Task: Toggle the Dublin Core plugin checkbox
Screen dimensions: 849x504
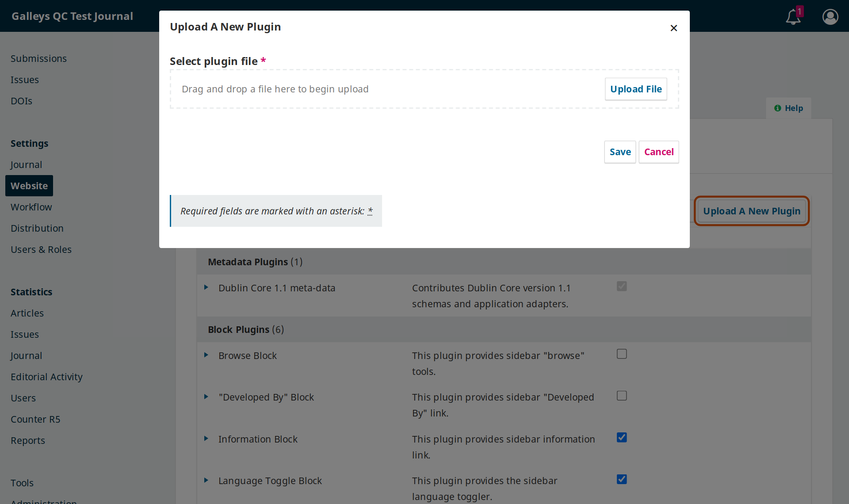Action: [622, 286]
